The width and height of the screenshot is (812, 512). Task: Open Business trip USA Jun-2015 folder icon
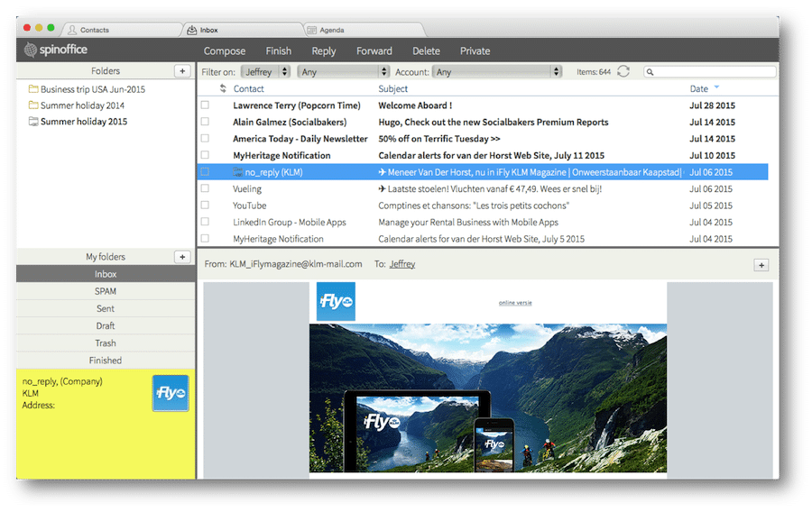pyautogui.click(x=33, y=89)
